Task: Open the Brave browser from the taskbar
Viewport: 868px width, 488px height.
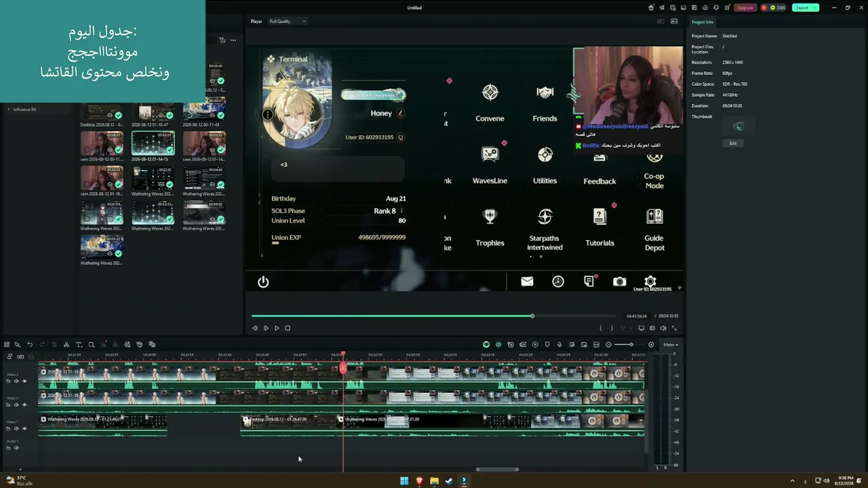Action: [419, 481]
